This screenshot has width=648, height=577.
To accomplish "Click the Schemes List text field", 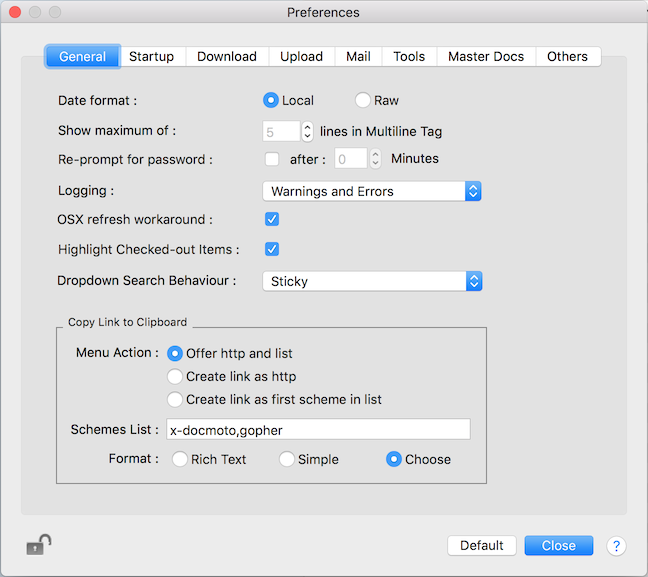I will click(x=317, y=429).
